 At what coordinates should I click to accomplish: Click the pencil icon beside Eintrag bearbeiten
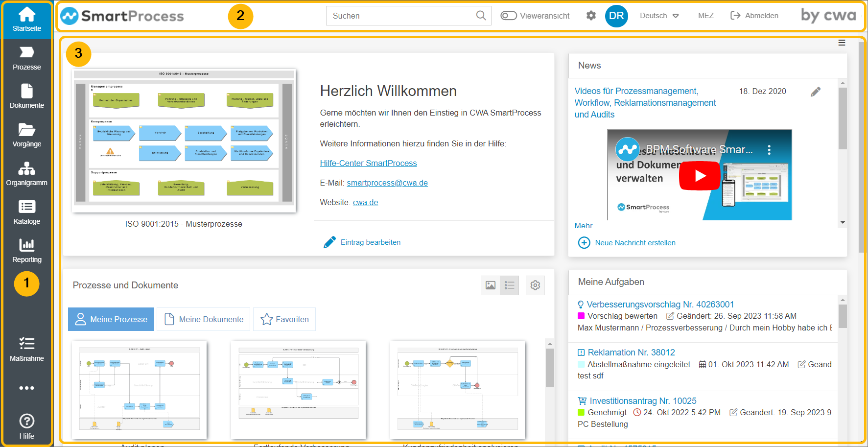[329, 242]
